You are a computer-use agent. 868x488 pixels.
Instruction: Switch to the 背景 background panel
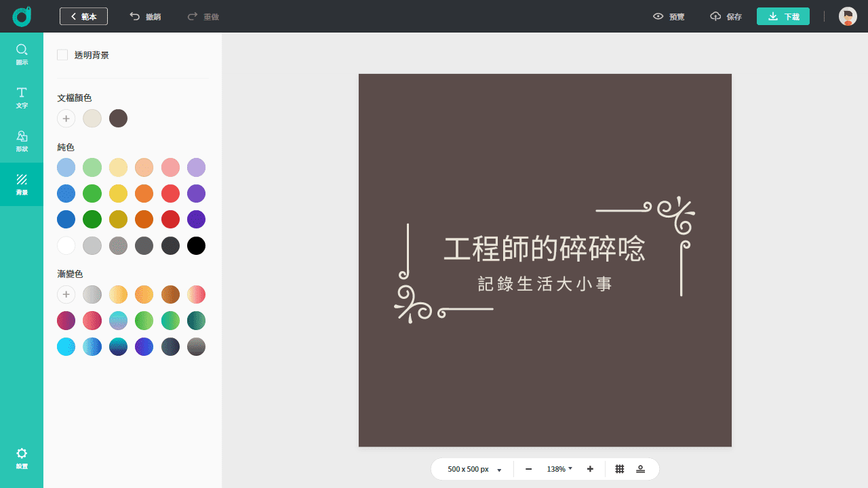click(22, 184)
